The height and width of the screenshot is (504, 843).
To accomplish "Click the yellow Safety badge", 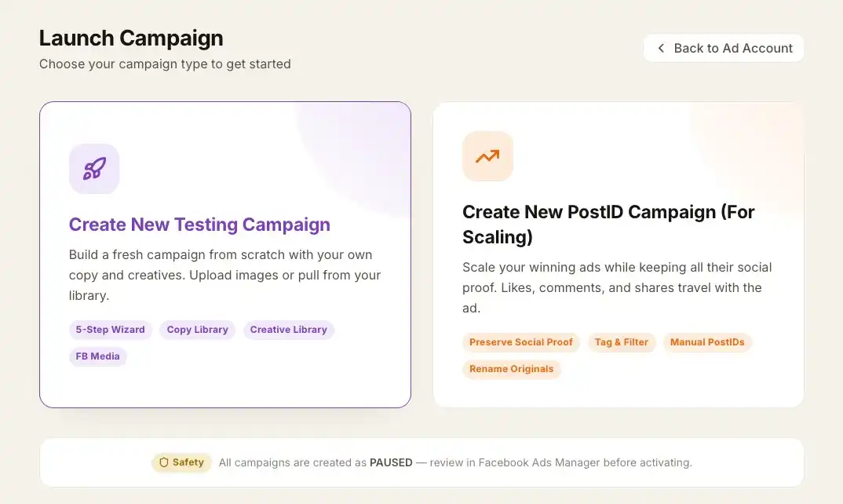I will pyautogui.click(x=182, y=462).
